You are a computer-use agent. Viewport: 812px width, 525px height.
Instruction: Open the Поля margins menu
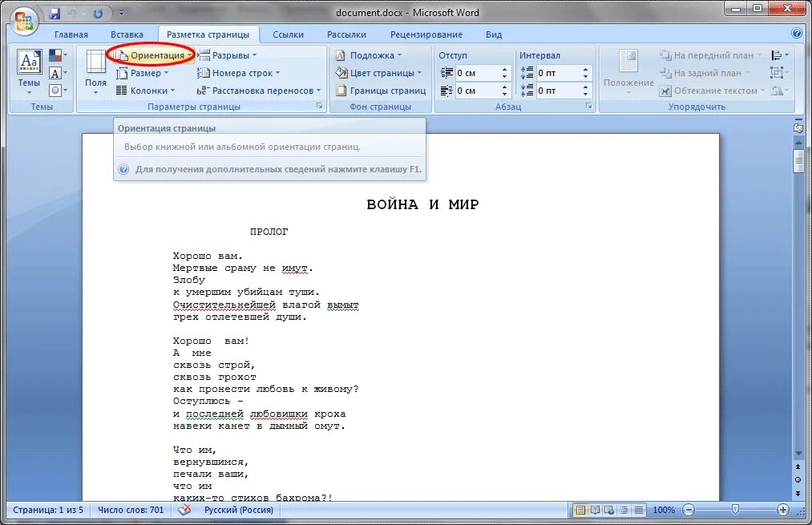[96, 71]
